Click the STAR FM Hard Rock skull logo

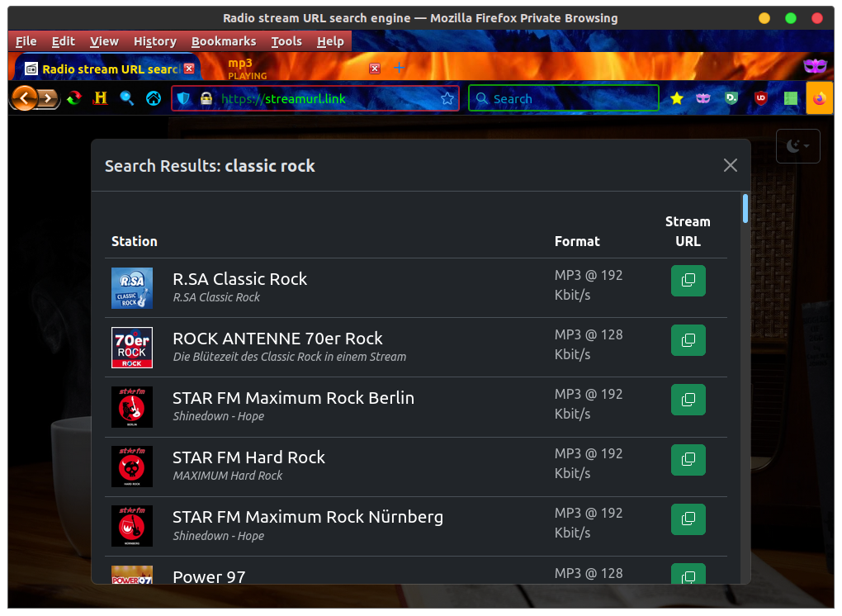click(131, 467)
